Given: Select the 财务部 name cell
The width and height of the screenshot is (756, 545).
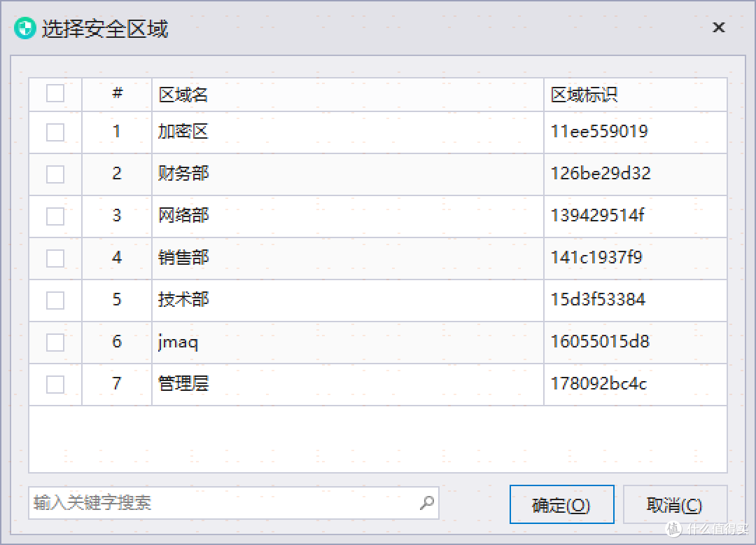Looking at the screenshot, I should coord(348,174).
